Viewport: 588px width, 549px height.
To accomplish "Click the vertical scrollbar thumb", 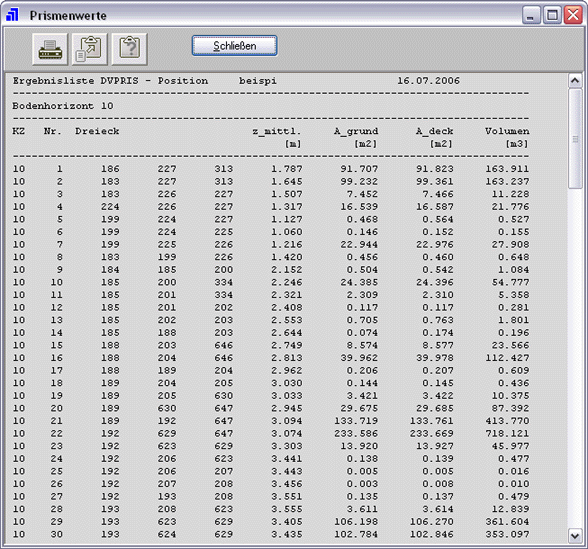I will pyautogui.click(x=575, y=139).
